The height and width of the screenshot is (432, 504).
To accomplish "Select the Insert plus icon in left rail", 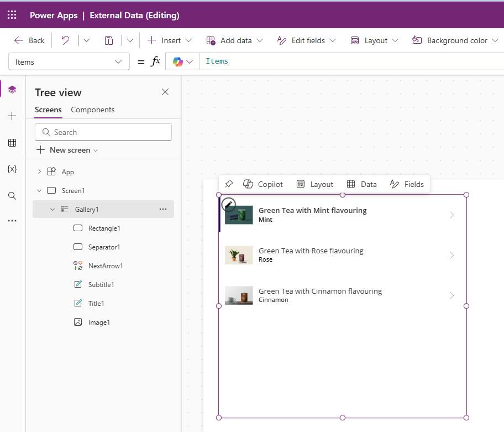I will click(12, 116).
